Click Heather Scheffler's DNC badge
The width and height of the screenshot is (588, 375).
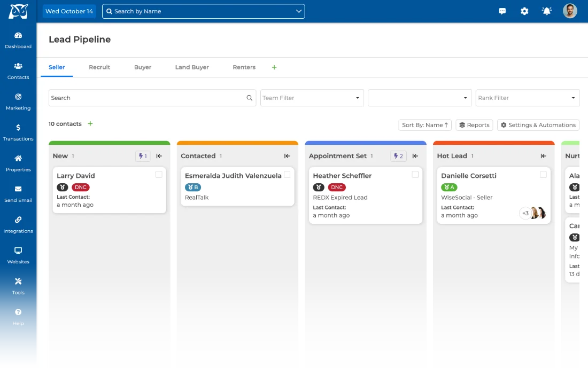[337, 187]
